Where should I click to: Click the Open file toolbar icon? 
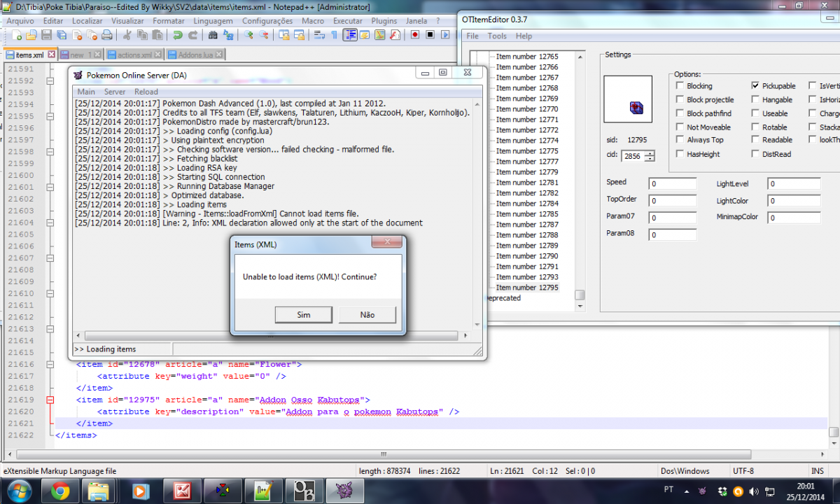pos(31,35)
